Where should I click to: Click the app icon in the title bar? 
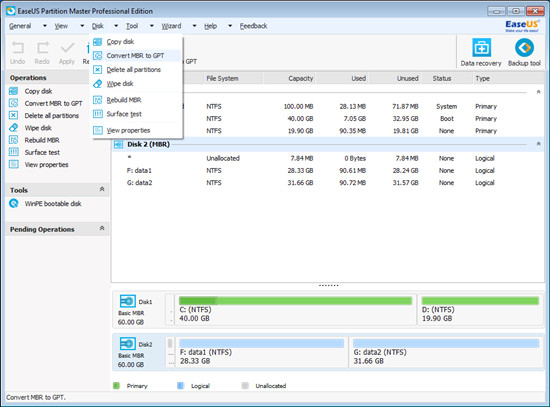click(x=11, y=11)
